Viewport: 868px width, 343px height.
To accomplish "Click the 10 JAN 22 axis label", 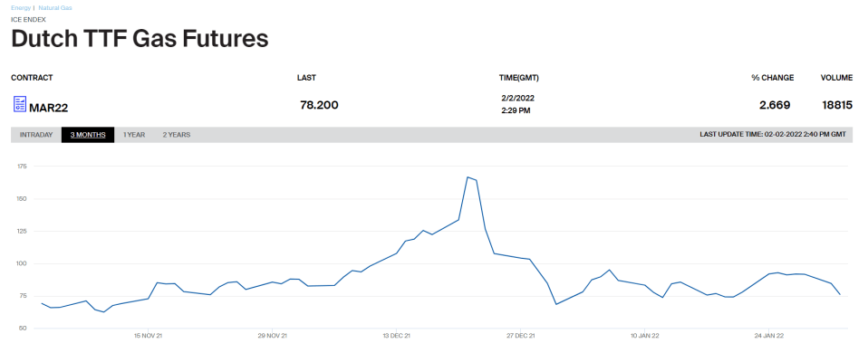I will coord(646,336).
